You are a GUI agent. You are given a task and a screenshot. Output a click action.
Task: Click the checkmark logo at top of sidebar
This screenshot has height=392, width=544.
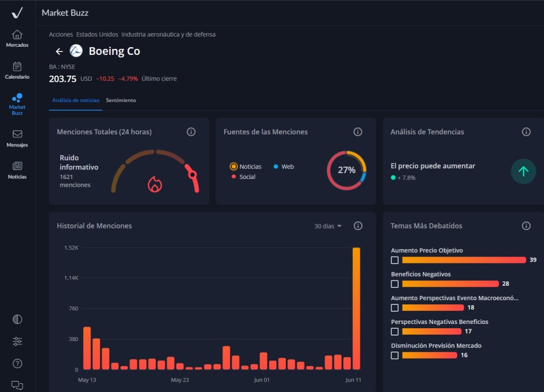[17, 13]
